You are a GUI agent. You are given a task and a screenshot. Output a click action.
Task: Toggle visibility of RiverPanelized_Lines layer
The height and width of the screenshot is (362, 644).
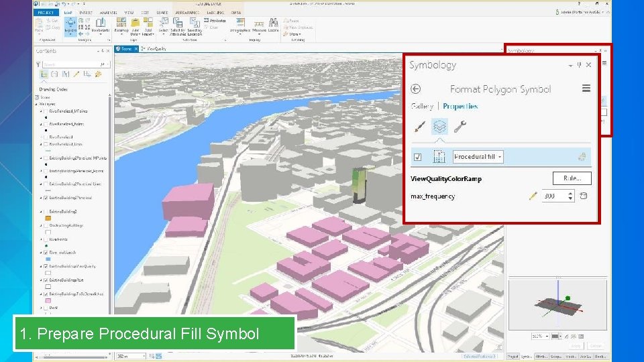(x=46, y=145)
